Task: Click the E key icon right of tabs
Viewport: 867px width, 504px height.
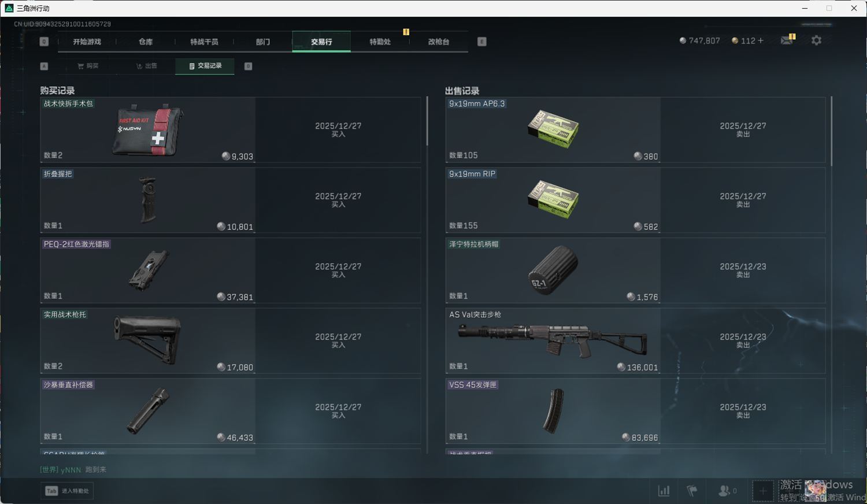Action: coord(482,42)
